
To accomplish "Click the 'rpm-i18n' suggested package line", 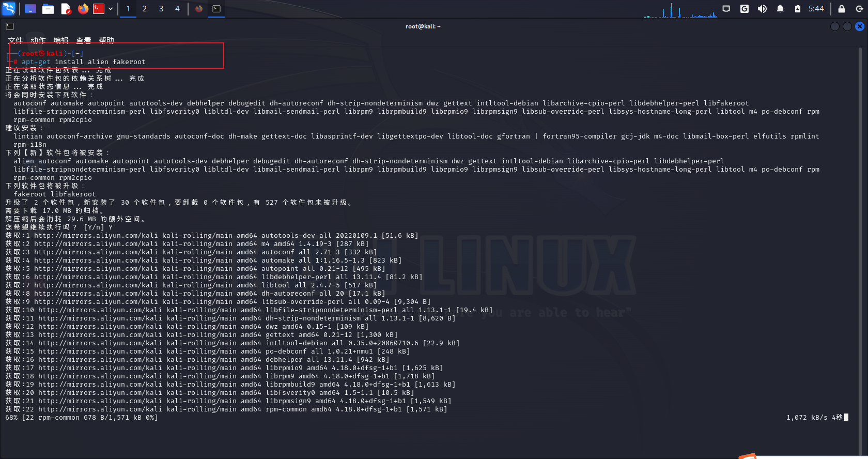I will [x=30, y=145].
